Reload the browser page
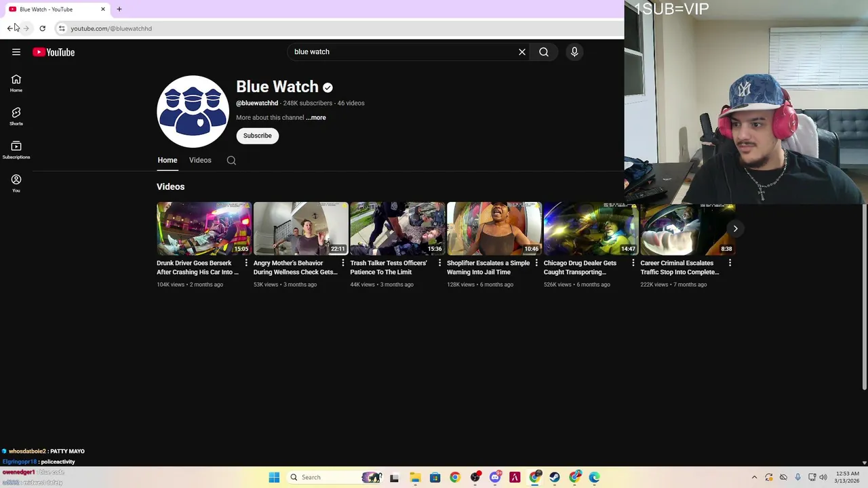This screenshot has width=868, height=488. [x=42, y=28]
